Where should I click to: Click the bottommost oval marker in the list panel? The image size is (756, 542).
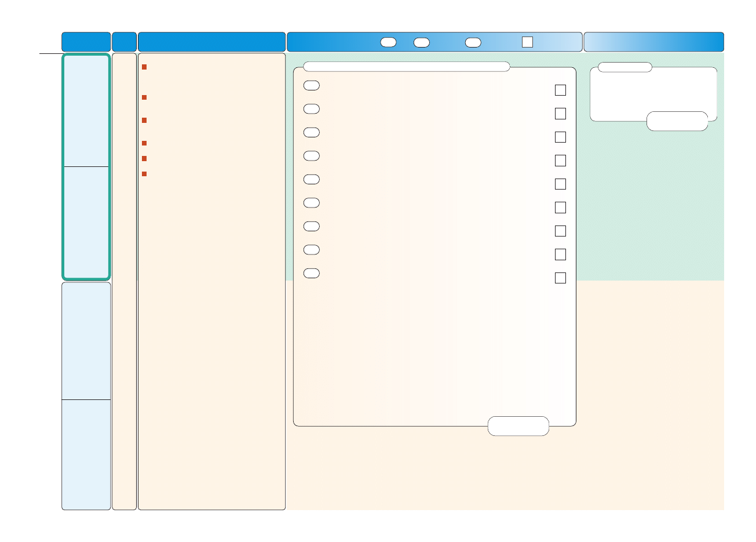[311, 273]
